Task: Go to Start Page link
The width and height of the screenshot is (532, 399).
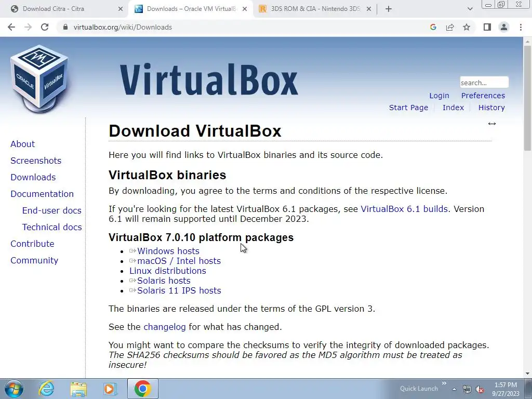Action: (408, 108)
